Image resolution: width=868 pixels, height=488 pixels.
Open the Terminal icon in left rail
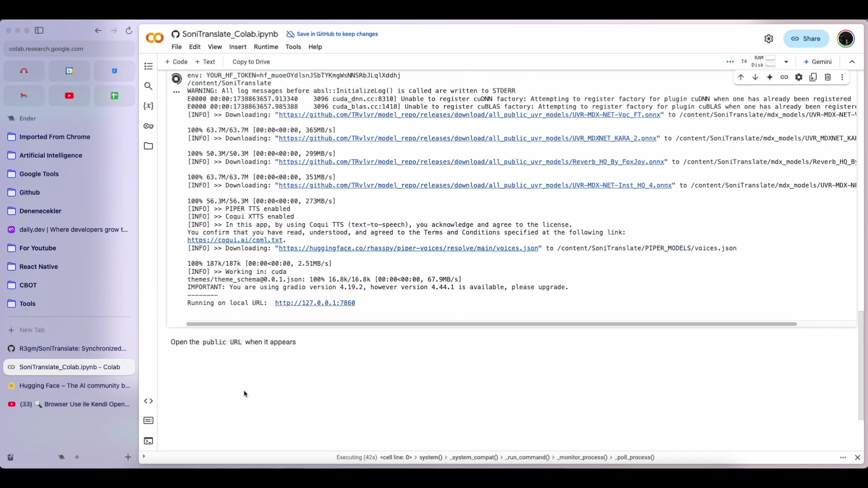pyautogui.click(x=148, y=441)
